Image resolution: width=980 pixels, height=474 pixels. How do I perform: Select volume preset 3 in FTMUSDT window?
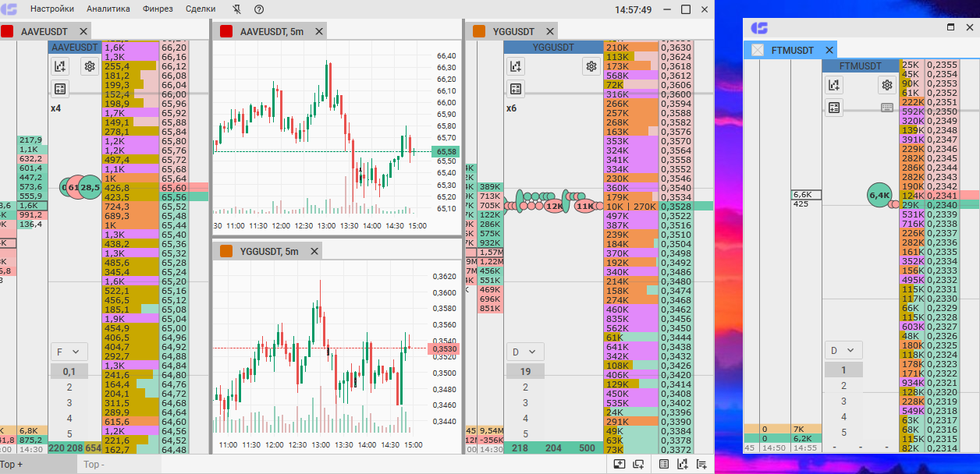[x=843, y=401]
